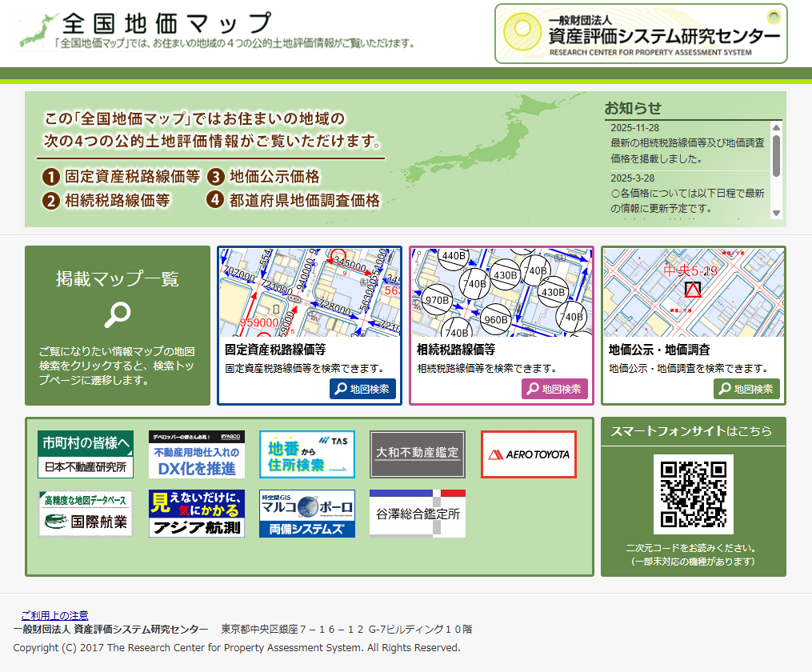Click the お知らせ scroll up arrow

click(x=775, y=127)
